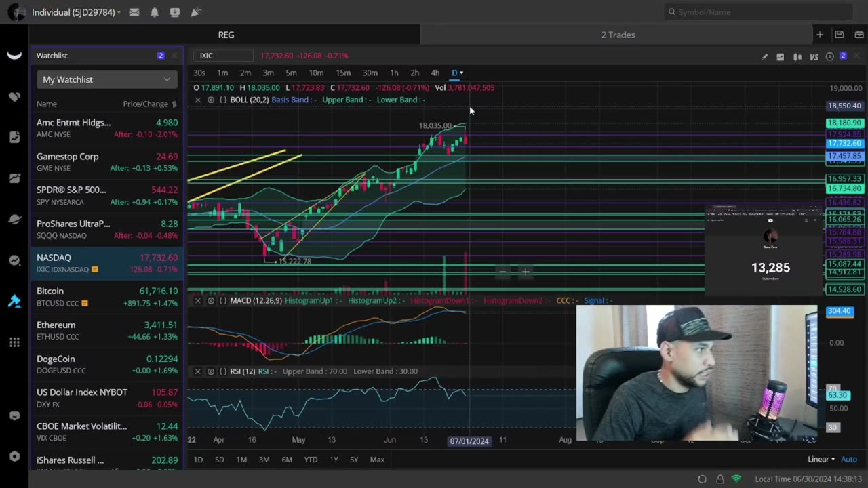Screen dimensions: 868x488
Task: Remove the BOLL indicator with X
Action: click(197, 100)
